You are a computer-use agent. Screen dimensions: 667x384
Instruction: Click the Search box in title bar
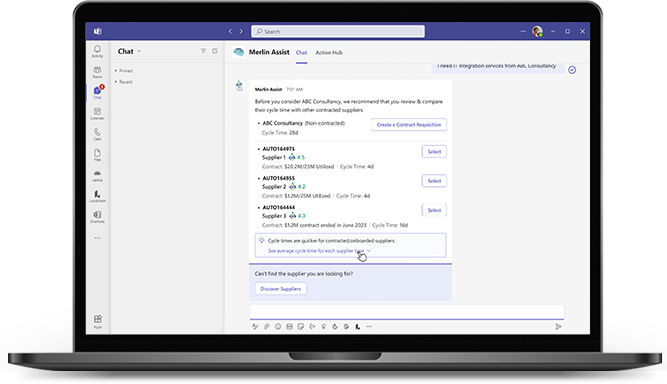coord(338,31)
